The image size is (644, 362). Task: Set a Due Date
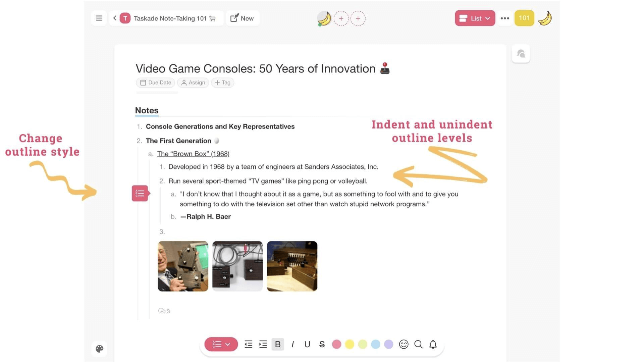pos(156,83)
